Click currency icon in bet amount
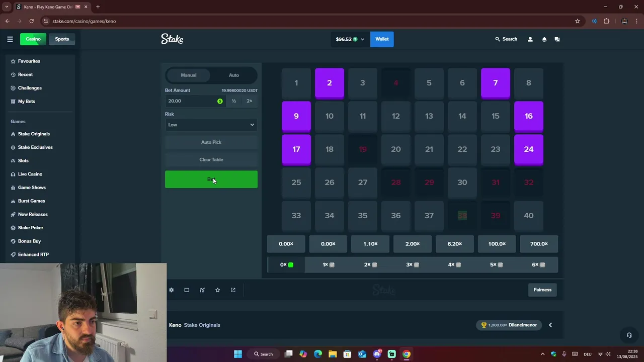Screen dimensions: 644x362 point(220,101)
